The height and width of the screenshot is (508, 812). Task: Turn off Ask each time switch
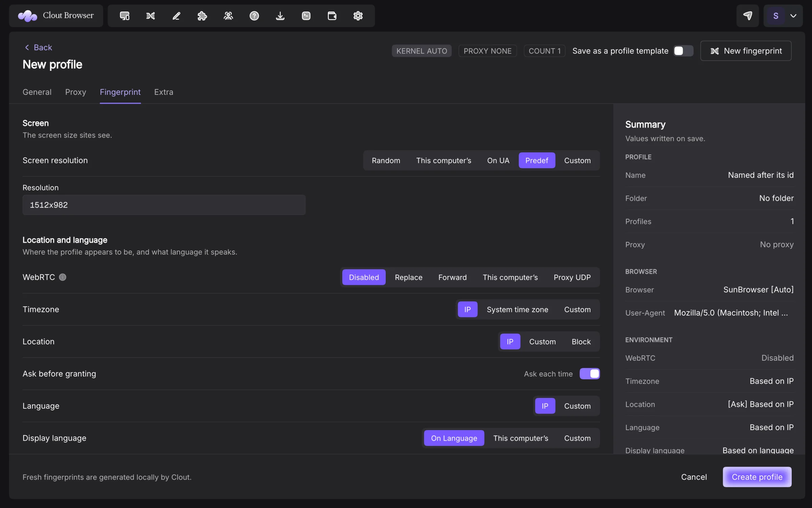click(x=590, y=374)
